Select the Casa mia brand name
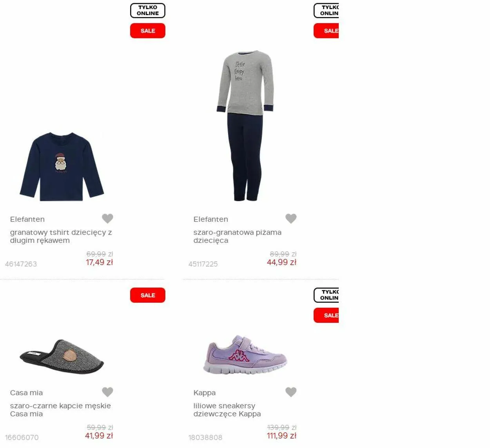 26,393
